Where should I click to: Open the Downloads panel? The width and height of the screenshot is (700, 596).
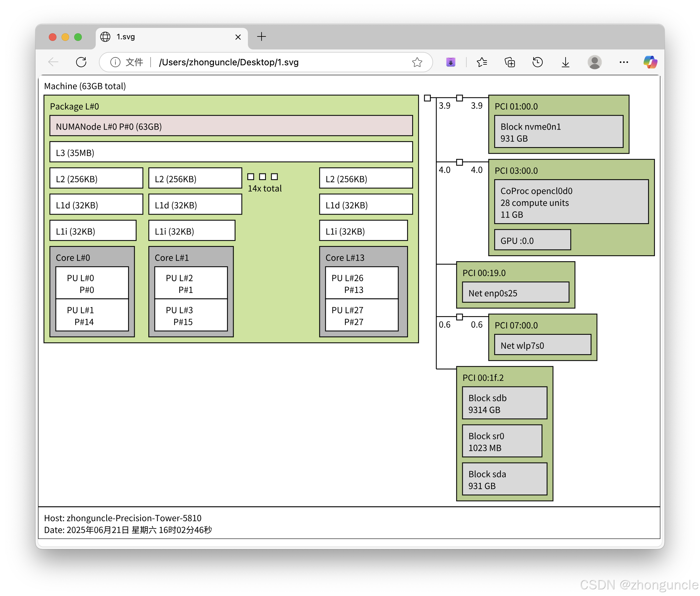click(x=565, y=62)
